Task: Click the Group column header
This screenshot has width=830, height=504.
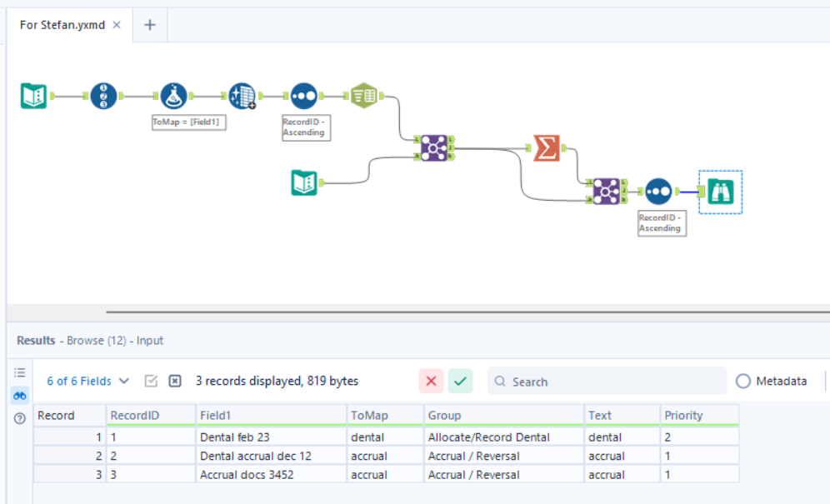Action: point(504,415)
